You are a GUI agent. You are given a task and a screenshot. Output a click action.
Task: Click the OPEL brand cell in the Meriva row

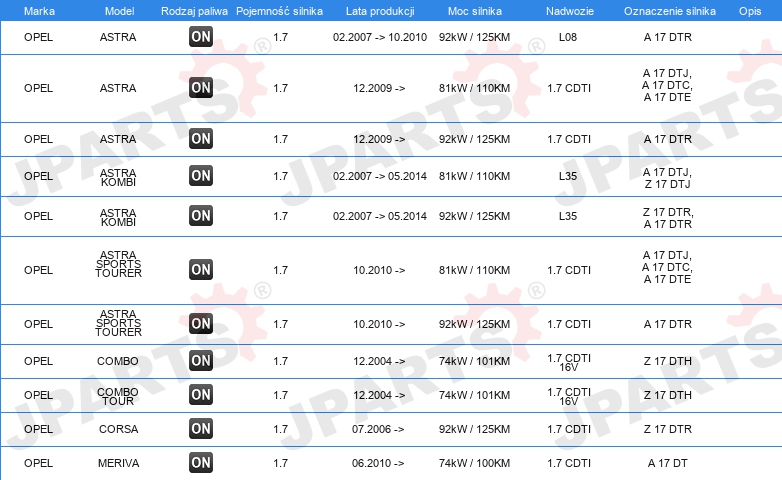38,463
